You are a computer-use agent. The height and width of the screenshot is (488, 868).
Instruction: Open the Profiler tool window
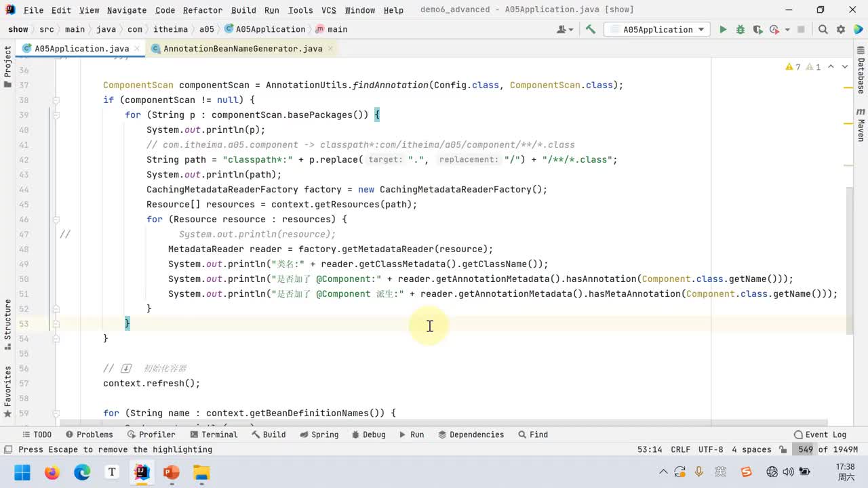pos(151,434)
